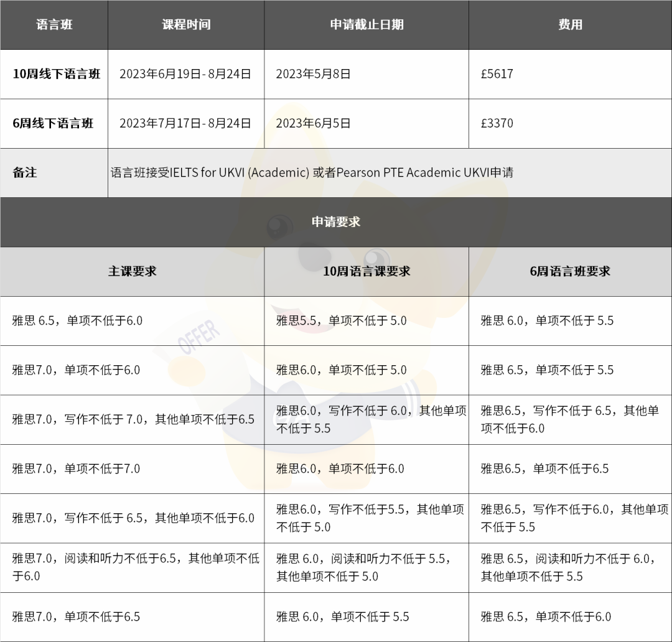Viewport: 672px width, 642px height.
Task: Click the 课程时间 column header
Action: 186,24
